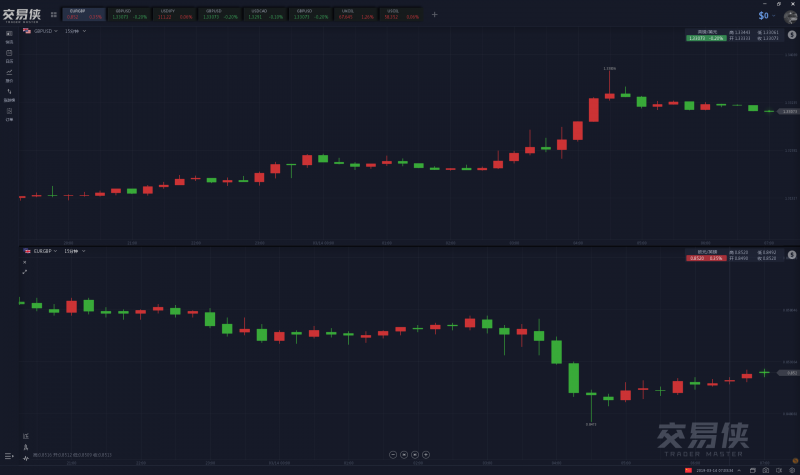Switch to the USOIL quote tab
This screenshot has height=475, width=800.
(x=401, y=14)
